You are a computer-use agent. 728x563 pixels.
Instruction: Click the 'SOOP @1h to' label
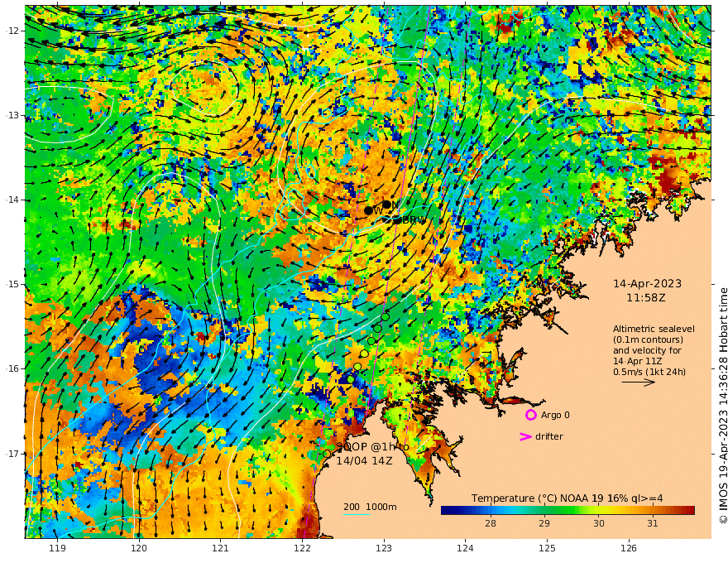(372, 446)
